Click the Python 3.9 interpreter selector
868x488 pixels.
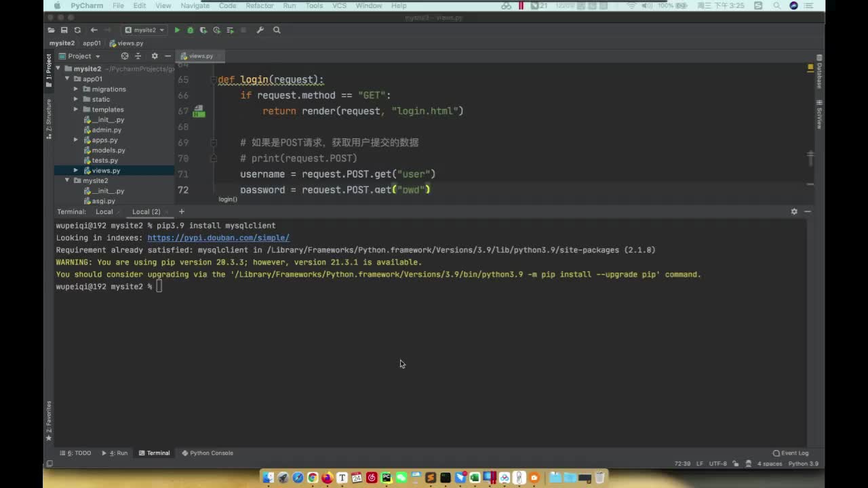click(804, 464)
